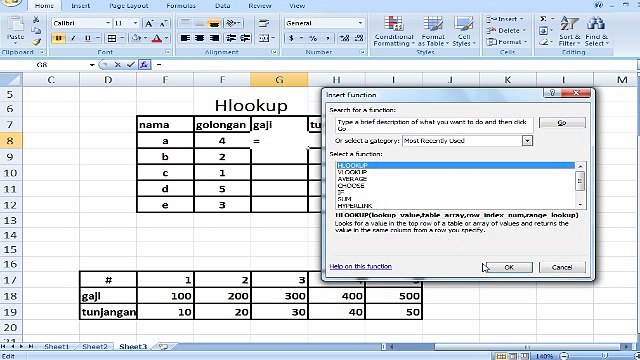This screenshot has height=360, width=640.
Task: Open the Help on this function link
Action: (x=360, y=267)
